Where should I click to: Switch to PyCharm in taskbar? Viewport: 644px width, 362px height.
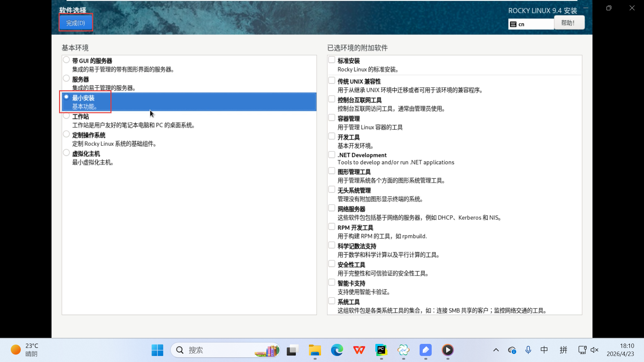[381, 350]
